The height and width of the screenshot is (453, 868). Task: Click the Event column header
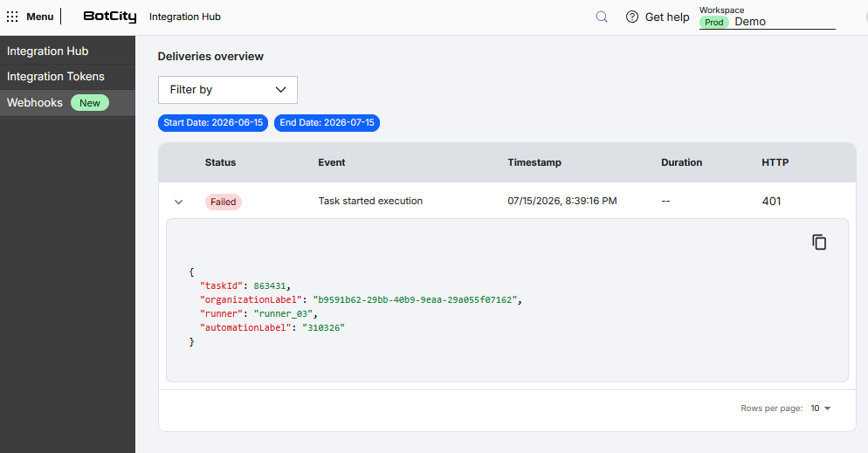pyautogui.click(x=332, y=162)
